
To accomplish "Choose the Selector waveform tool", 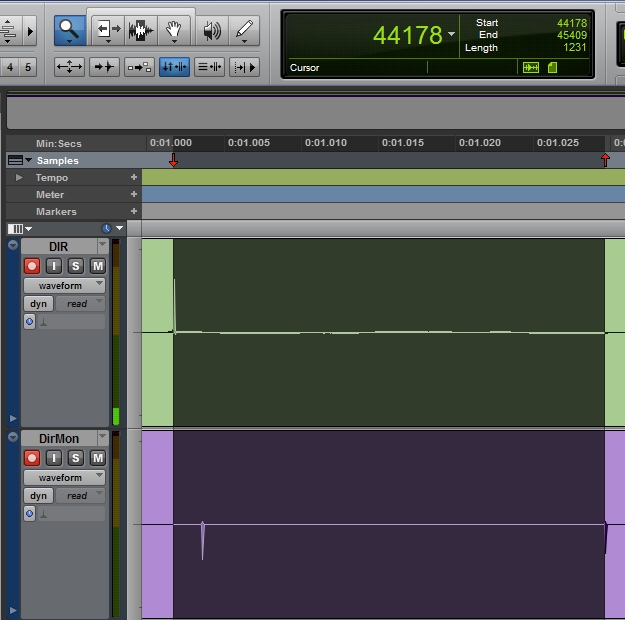I will pos(141,30).
